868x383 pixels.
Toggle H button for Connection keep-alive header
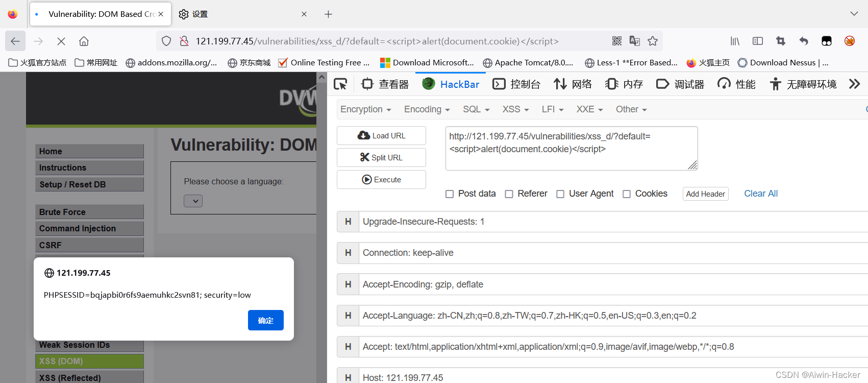coord(348,253)
